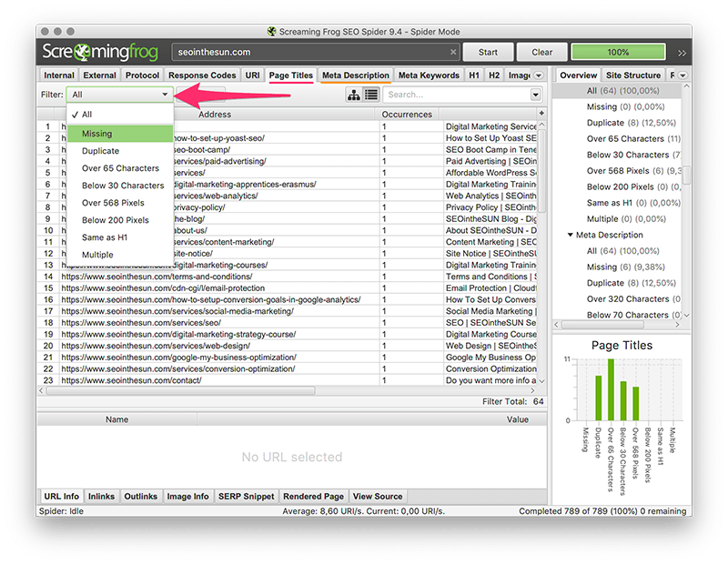Open the Site Structure tab
This screenshot has width=728, height=564.
633,76
